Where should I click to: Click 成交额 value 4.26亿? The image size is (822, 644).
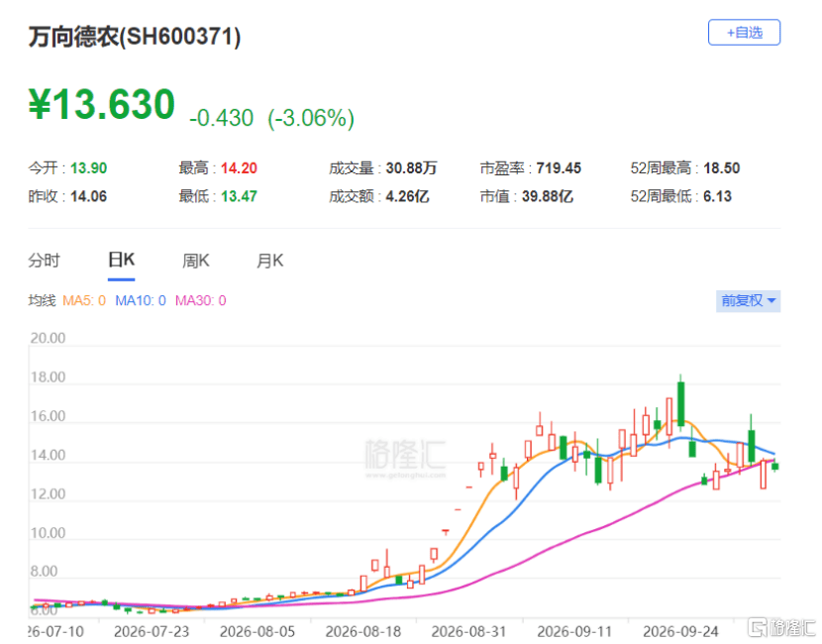[x=408, y=196]
